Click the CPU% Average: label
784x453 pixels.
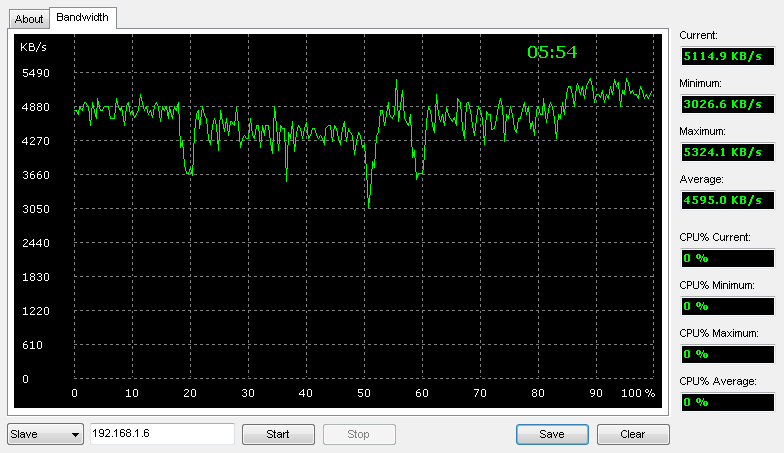pos(718,382)
